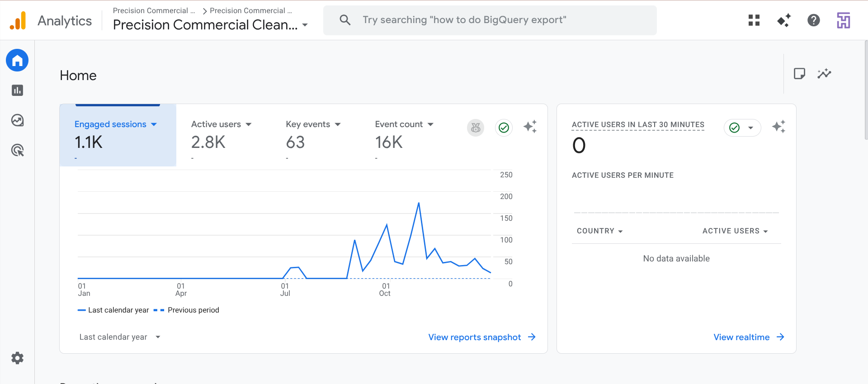Click the Google Analytics logo

pos(18,20)
